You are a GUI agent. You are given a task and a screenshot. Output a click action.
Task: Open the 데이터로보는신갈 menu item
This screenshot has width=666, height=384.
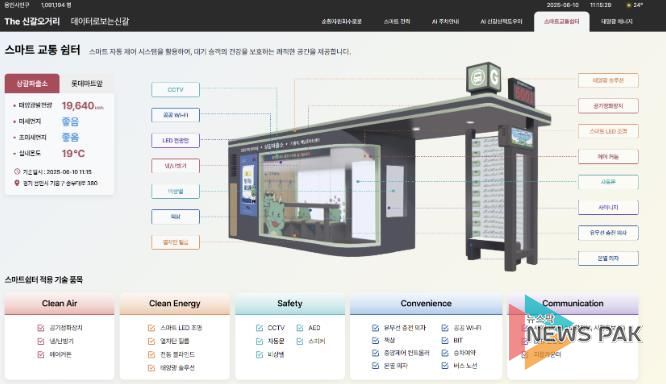(x=100, y=21)
